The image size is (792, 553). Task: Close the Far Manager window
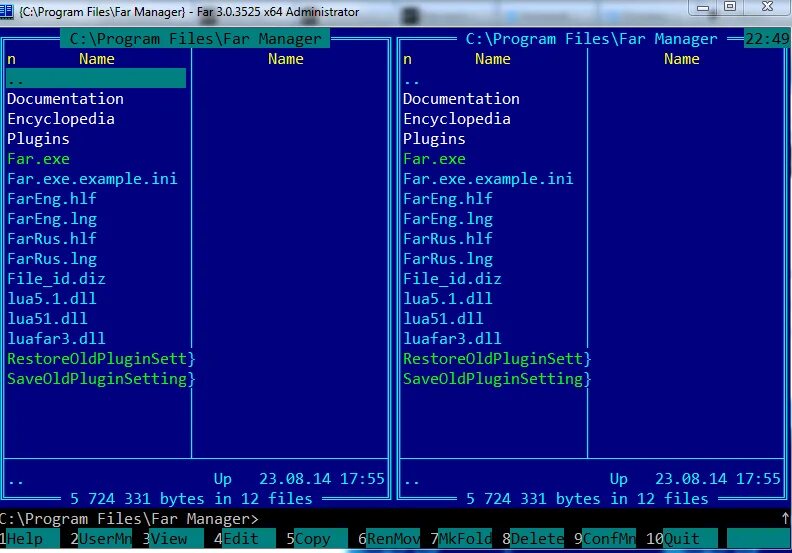[x=767, y=6]
